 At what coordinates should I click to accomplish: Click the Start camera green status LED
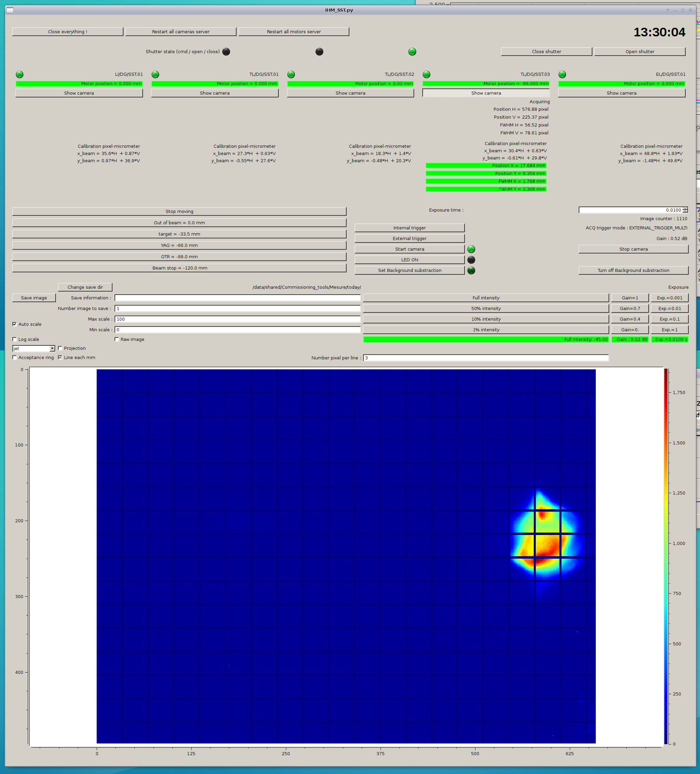click(471, 249)
